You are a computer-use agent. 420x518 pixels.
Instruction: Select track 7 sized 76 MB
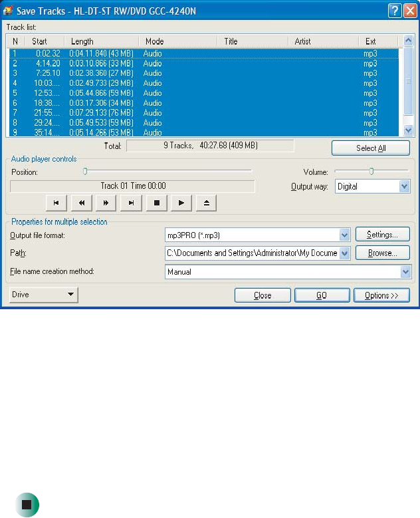tap(204, 113)
